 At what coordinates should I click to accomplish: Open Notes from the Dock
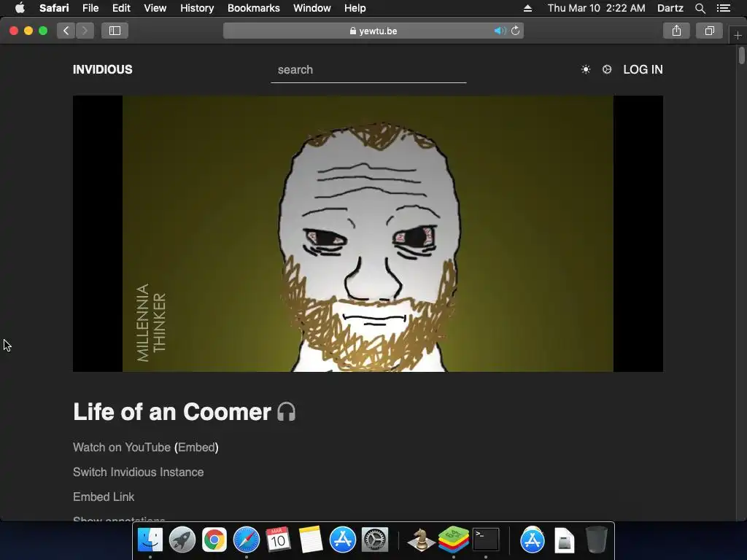click(311, 540)
